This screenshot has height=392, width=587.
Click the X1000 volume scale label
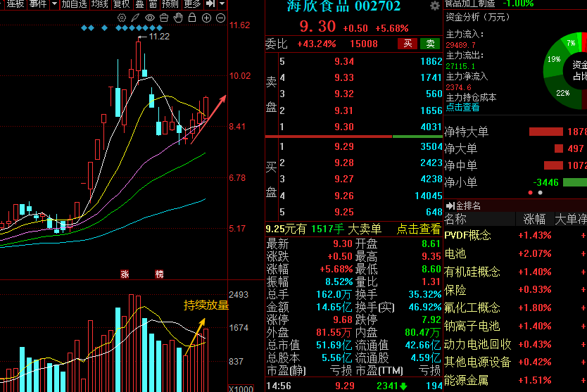click(x=241, y=388)
